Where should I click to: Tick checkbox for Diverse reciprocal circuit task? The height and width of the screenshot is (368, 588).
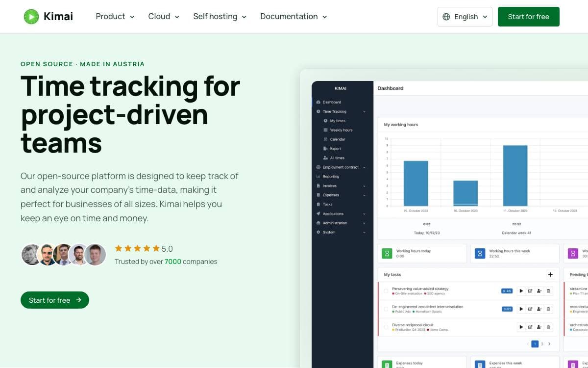point(386,327)
